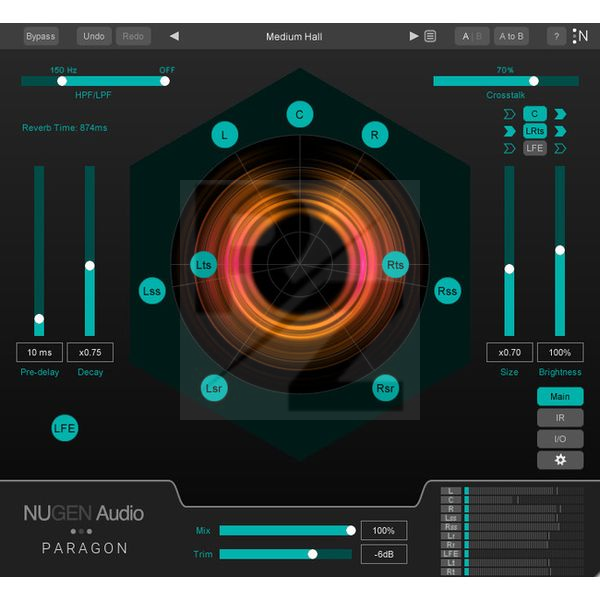
Task: Open the Medium Hall preset name
Action: (x=294, y=37)
